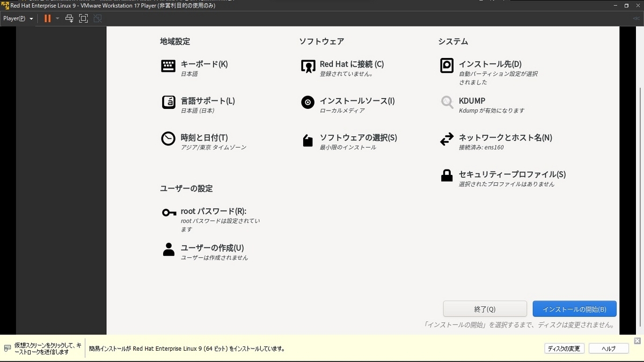Click the disk-unchanged hint below install button
The height and width of the screenshot is (362, 644).
tap(519, 325)
